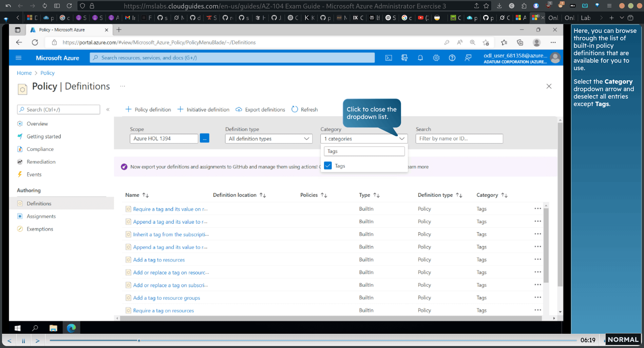Click the Definitions menu item

click(39, 204)
